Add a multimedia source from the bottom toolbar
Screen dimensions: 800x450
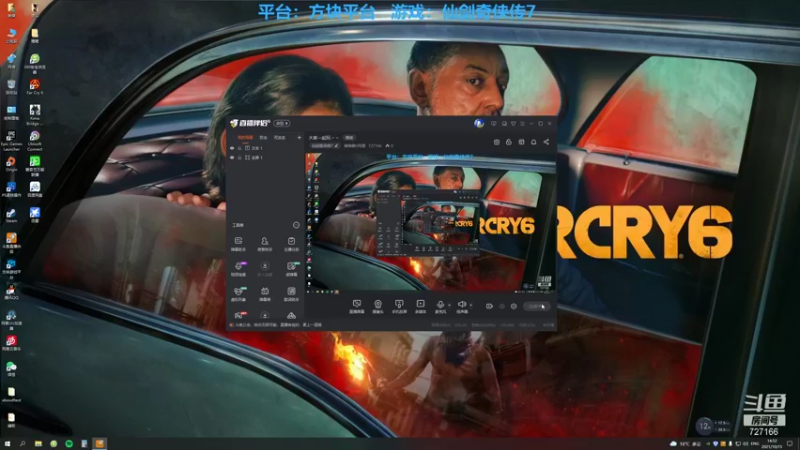click(420, 306)
